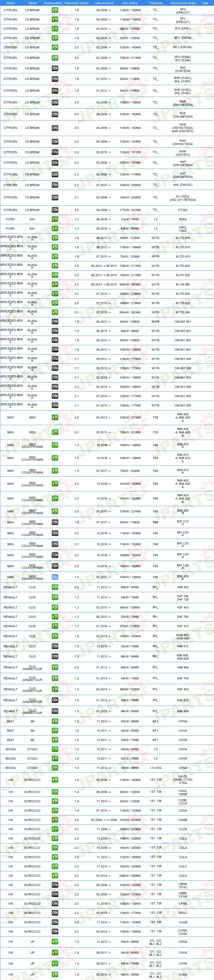Select the engine code '5FV (EP6CDT)'

tap(183, 20)
